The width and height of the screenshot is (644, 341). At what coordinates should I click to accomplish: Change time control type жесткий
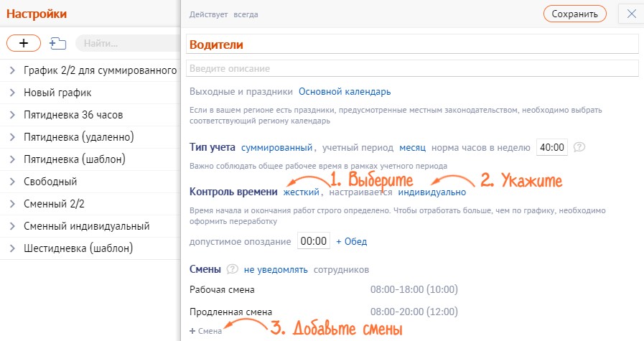[302, 192]
